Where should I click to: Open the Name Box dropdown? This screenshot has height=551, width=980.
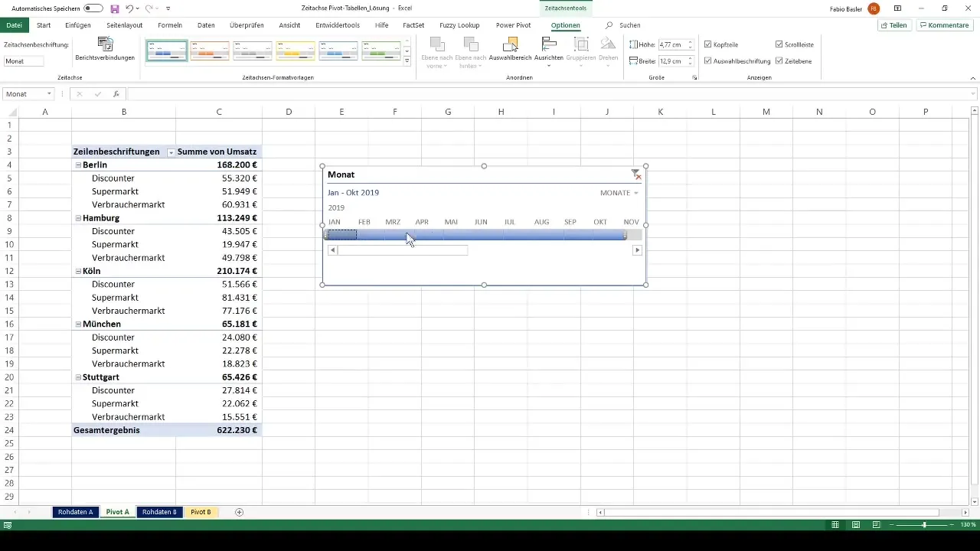[49, 94]
